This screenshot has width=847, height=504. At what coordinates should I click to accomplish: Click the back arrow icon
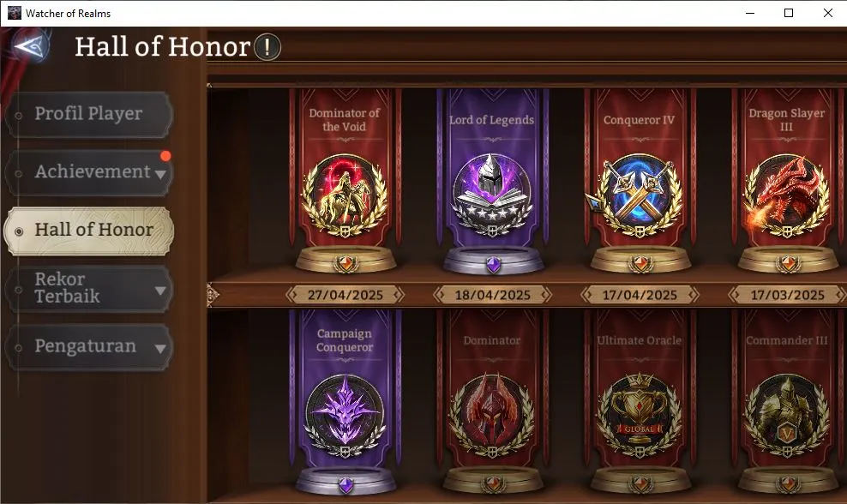pos(28,46)
